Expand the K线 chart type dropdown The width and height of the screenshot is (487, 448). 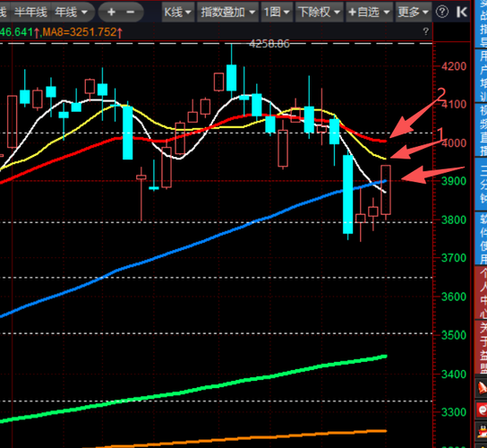(x=177, y=13)
